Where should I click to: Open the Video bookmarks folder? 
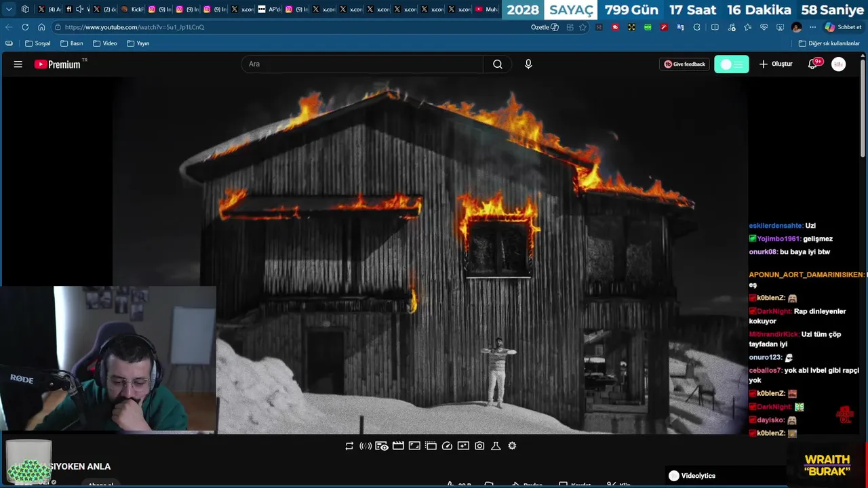[x=105, y=43]
